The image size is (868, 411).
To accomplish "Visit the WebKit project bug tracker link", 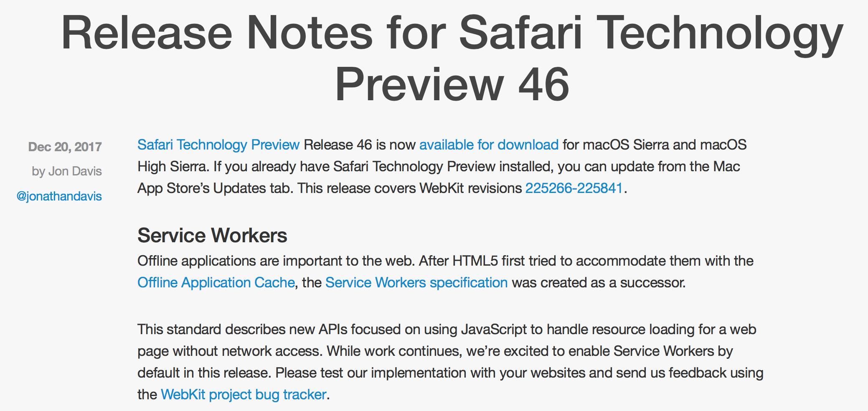I will point(243,394).
